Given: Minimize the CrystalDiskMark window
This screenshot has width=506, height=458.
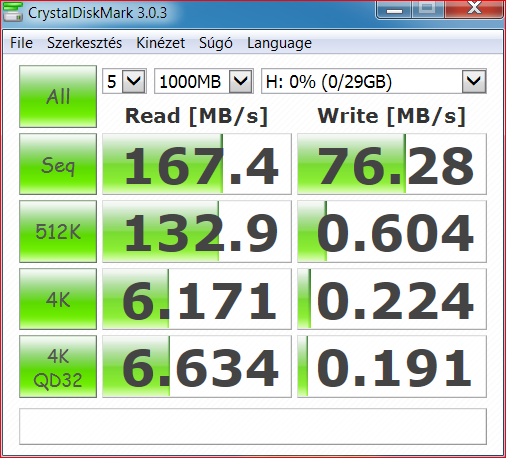Looking at the screenshot, I should click(x=394, y=9).
